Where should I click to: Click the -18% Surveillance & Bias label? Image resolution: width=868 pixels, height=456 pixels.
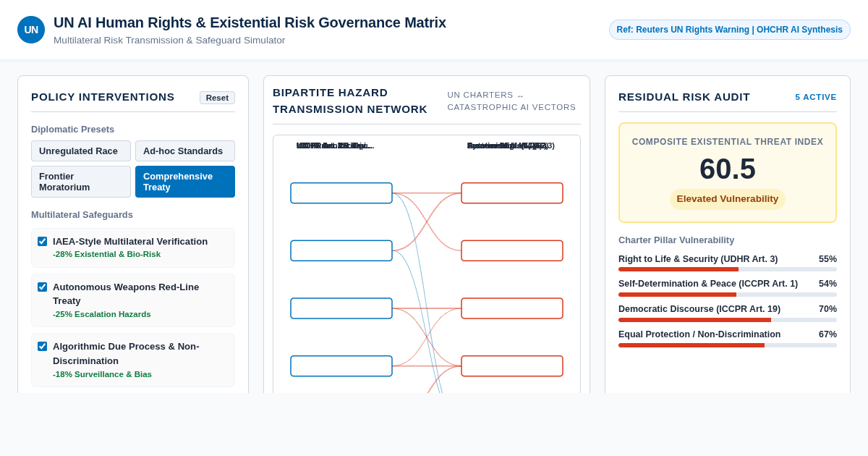102,374
